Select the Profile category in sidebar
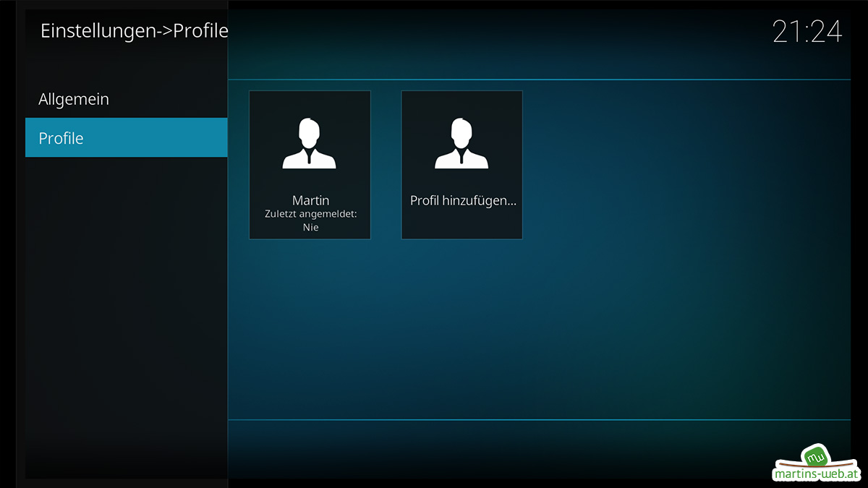This screenshot has width=868, height=488. click(126, 137)
